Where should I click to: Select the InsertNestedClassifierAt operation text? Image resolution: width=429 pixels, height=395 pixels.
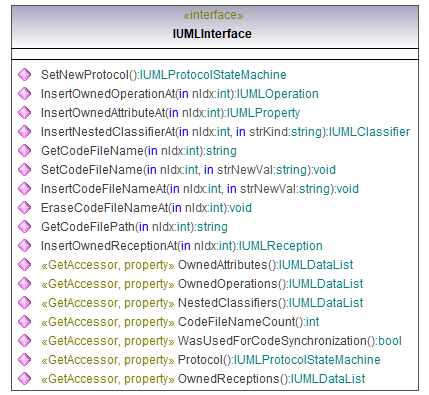(225, 132)
